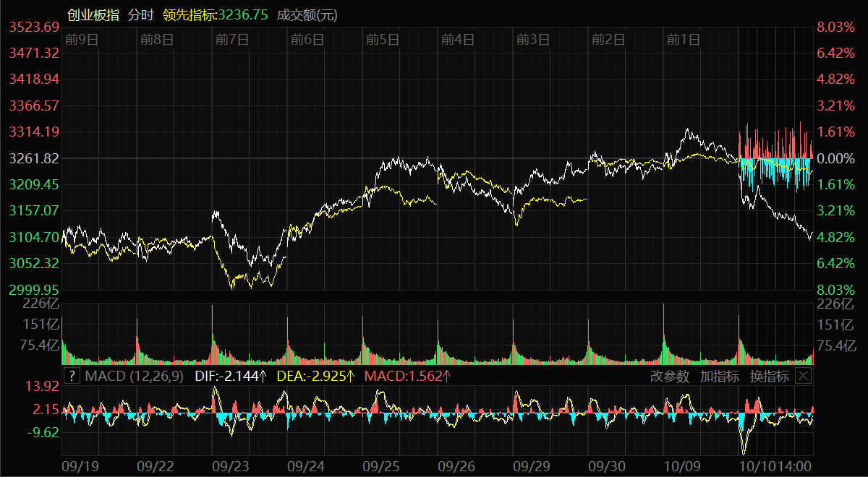The image size is (868, 477).
Task: Click the 0.00% label on right axis
Action: click(x=835, y=158)
